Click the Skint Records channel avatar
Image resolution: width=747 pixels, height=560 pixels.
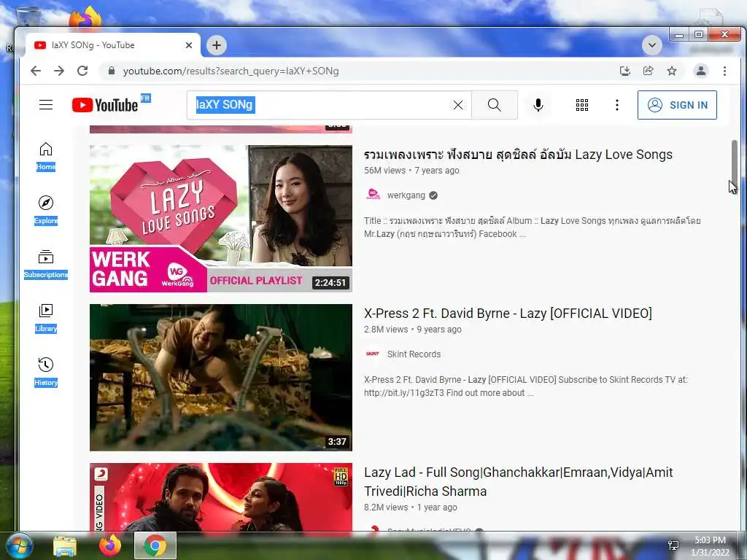click(373, 354)
